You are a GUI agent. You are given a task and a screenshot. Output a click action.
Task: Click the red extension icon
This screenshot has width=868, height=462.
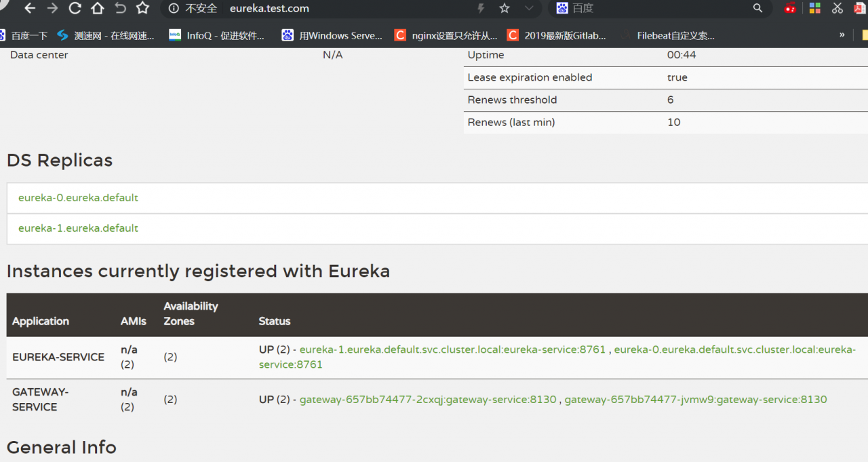click(790, 8)
